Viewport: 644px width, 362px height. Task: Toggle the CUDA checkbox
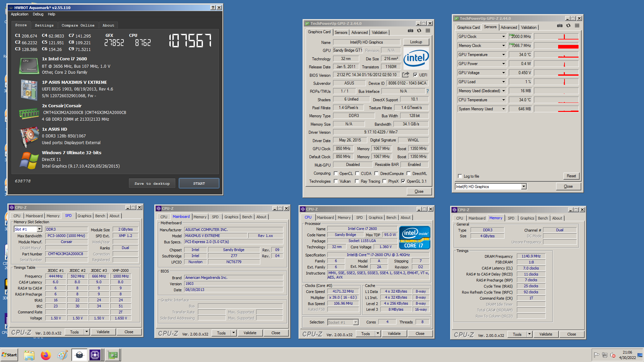coord(358,174)
